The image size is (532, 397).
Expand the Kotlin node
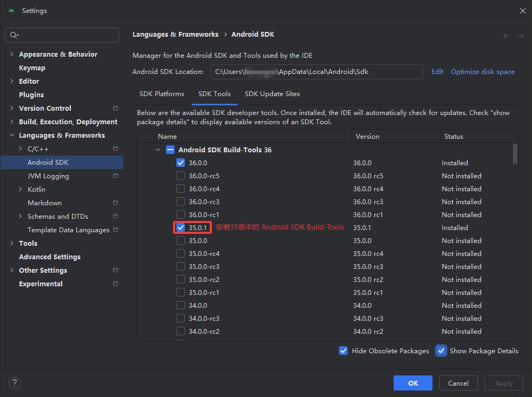click(x=21, y=189)
